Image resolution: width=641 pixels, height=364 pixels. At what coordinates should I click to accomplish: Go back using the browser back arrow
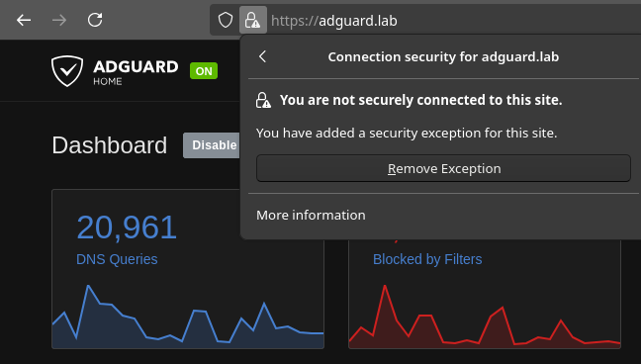coord(24,20)
